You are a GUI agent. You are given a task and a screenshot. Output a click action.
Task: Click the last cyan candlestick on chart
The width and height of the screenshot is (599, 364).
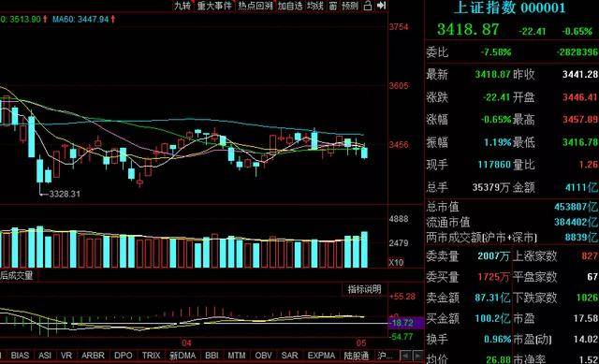click(364, 153)
